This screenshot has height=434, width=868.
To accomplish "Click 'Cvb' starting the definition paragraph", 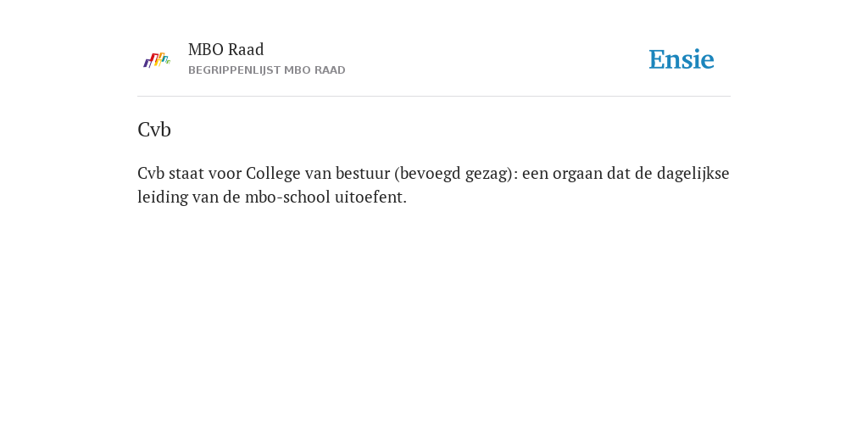I will [x=151, y=173].
